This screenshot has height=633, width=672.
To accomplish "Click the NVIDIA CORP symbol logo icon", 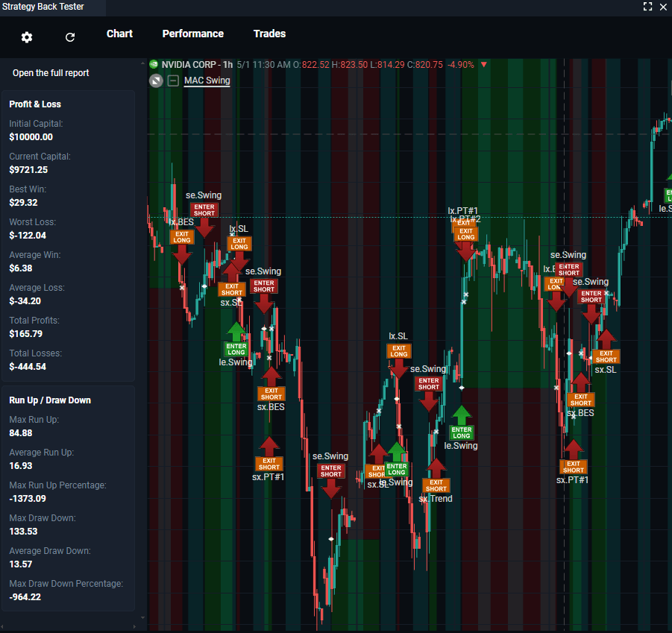I will (154, 65).
